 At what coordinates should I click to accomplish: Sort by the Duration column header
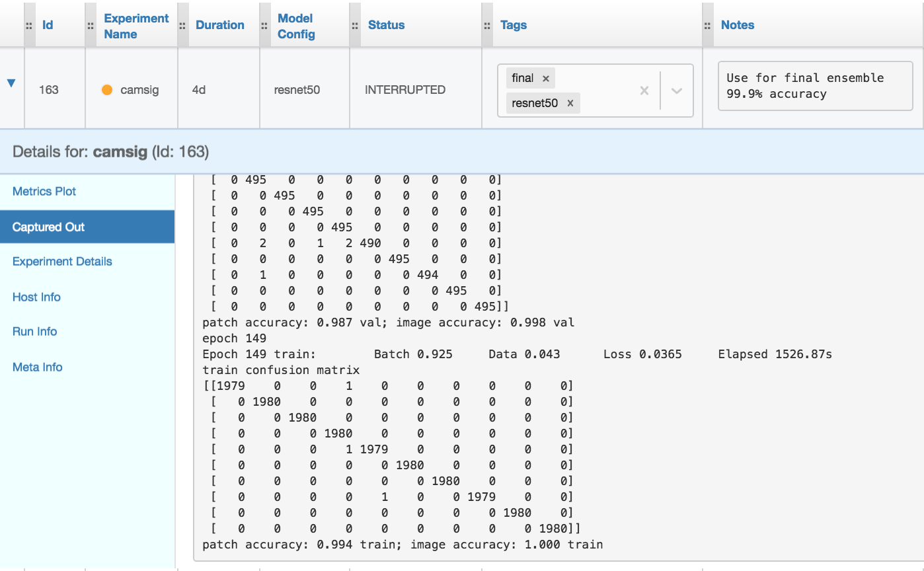[220, 25]
